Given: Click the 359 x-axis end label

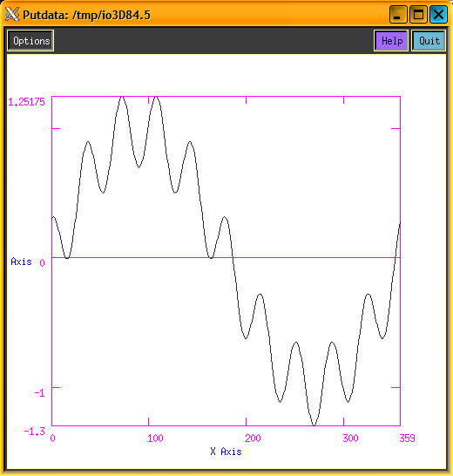Looking at the screenshot, I should (407, 438).
